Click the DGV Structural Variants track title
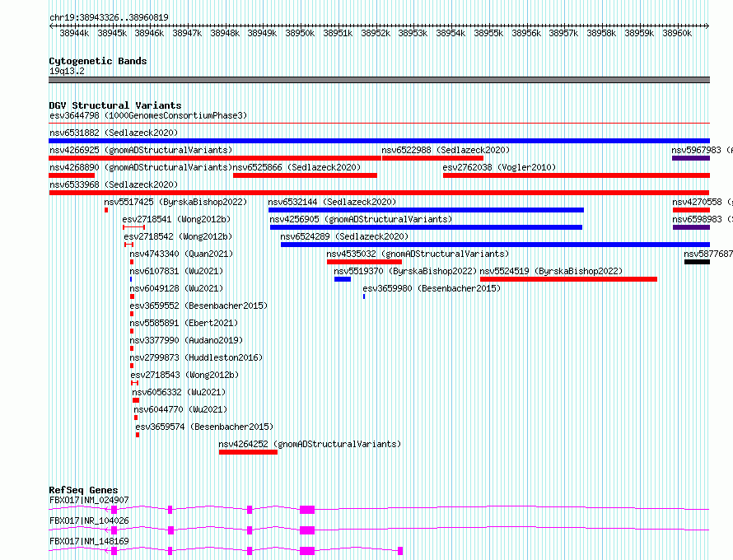 pos(115,105)
